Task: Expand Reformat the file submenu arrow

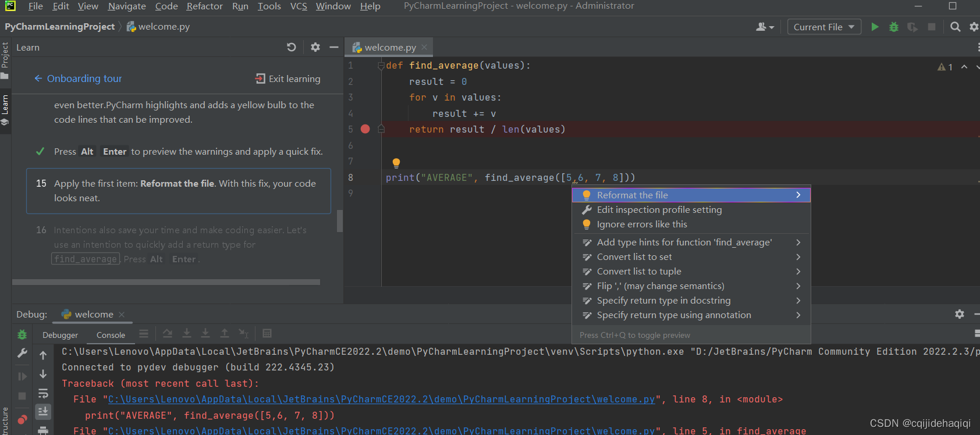Action: click(798, 195)
